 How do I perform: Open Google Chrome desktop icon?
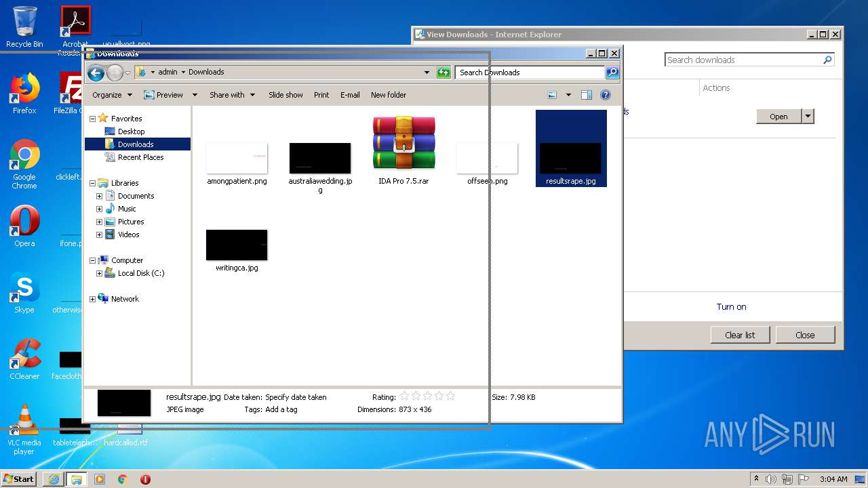point(24,165)
